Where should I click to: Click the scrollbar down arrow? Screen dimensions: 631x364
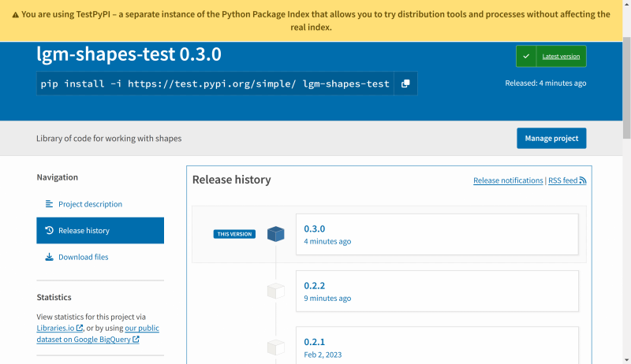point(626,359)
